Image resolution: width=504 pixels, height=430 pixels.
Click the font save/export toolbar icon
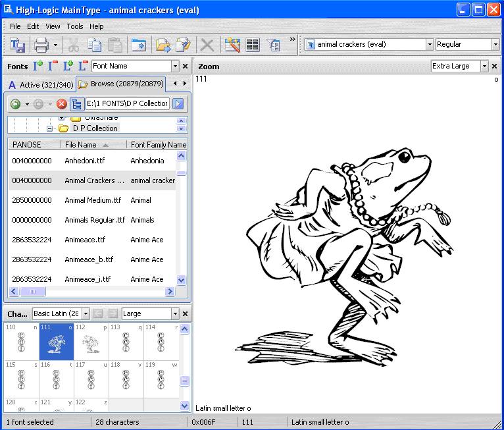(17, 45)
